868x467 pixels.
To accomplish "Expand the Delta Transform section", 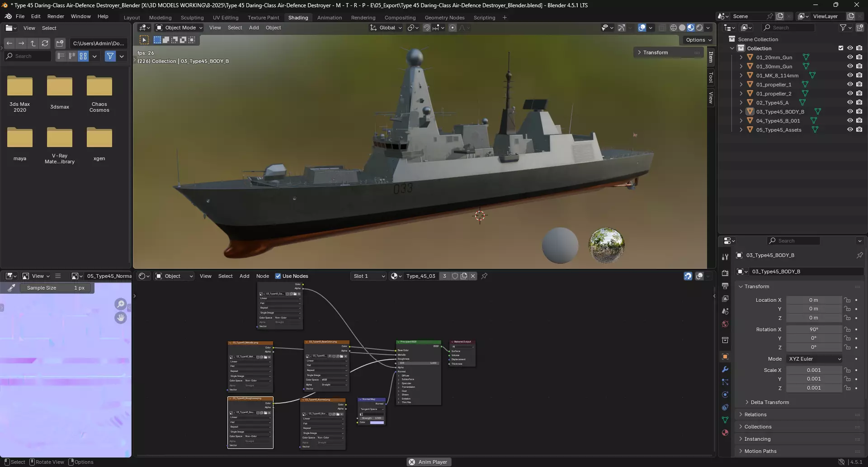I will (770, 402).
